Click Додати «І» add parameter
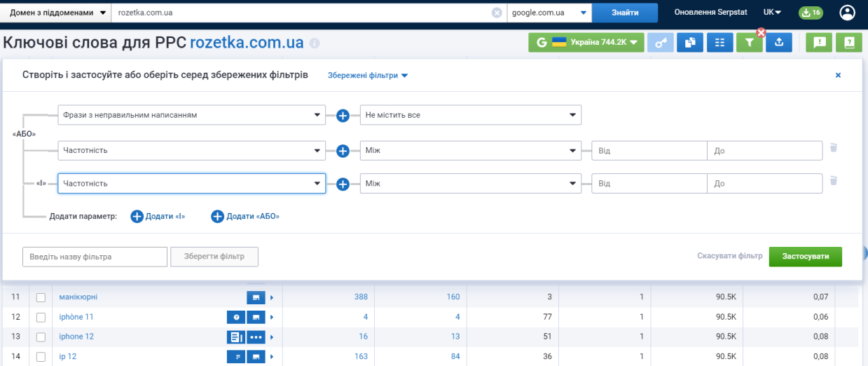This screenshot has height=366, width=868. [x=158, y=217]
